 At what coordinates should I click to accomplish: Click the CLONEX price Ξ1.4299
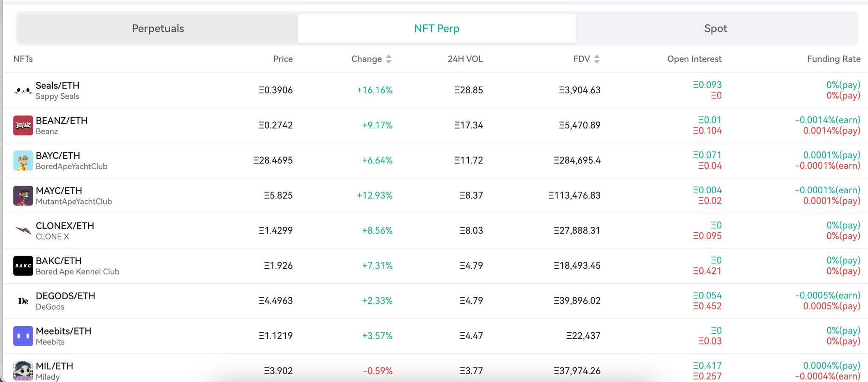(275, 231)
